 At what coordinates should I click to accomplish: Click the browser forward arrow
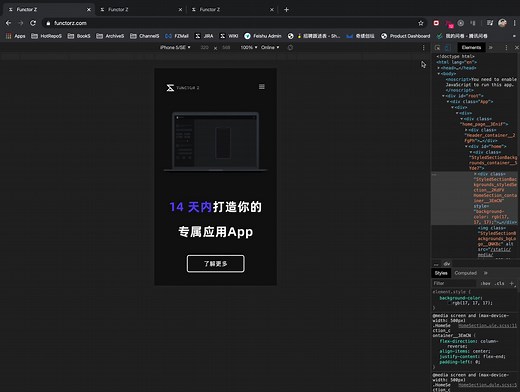(x=21, y=23)
